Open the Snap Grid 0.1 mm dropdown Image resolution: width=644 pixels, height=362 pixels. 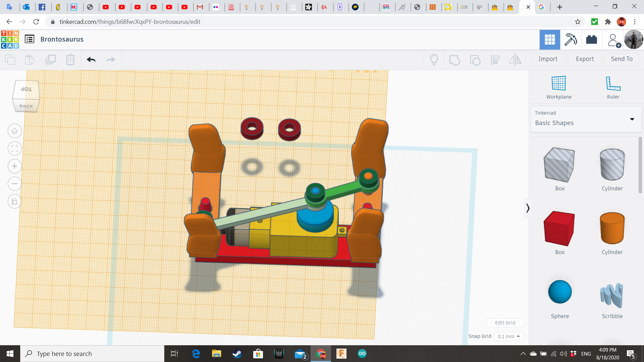tap(509, 336)
